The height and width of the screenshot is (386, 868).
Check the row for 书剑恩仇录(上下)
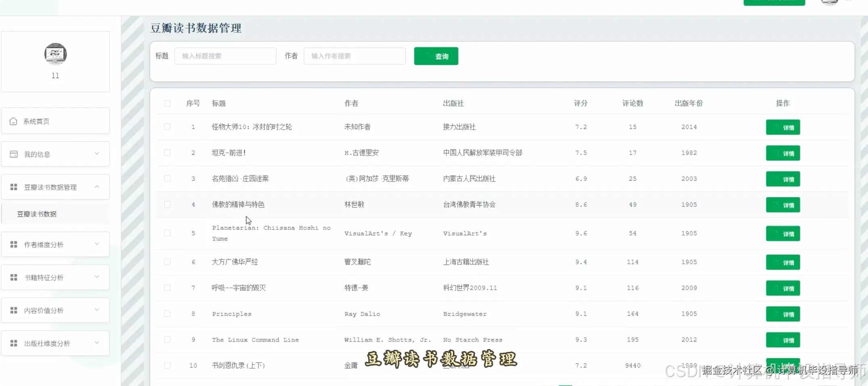[168, 365]
